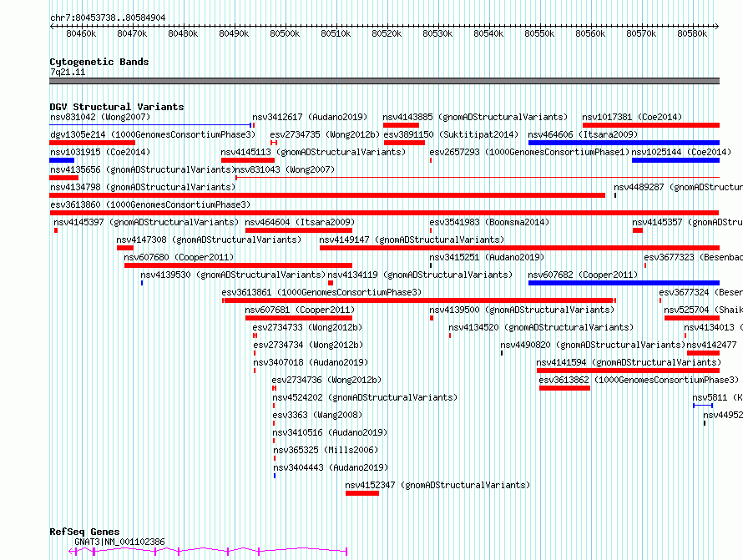Click nsv3410516 (Audano2019) label

point(330,432)
